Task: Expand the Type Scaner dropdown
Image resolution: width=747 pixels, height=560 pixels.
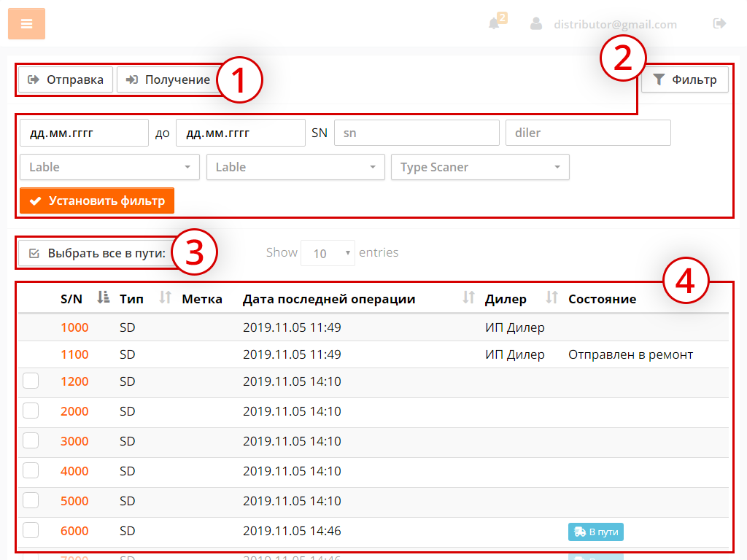Action: tap(480, 167)
